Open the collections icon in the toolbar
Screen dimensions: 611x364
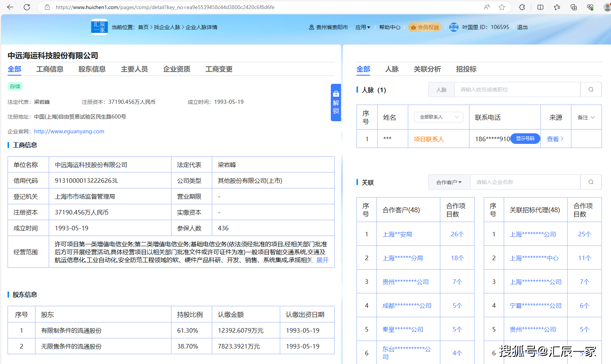click(x=574, y=7)
